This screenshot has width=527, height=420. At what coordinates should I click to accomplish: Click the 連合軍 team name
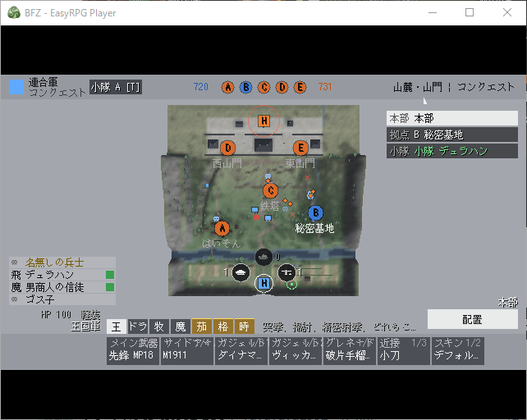pos(43,82)
